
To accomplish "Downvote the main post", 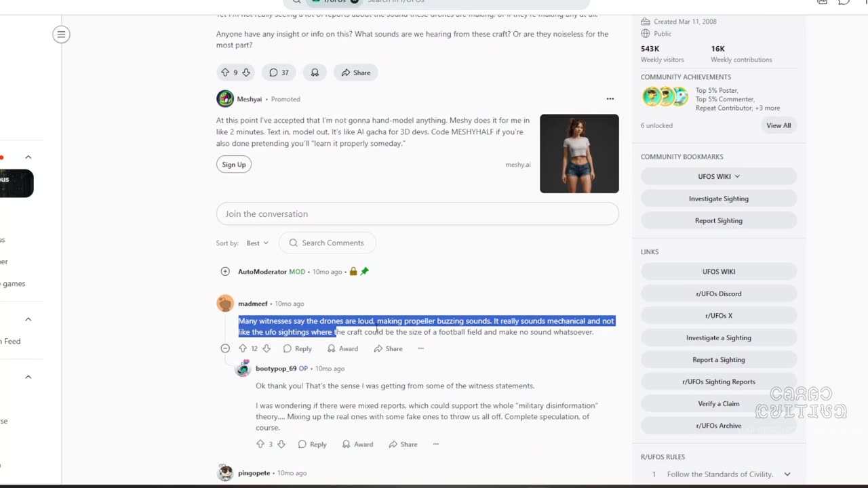I will pos(246,73).
